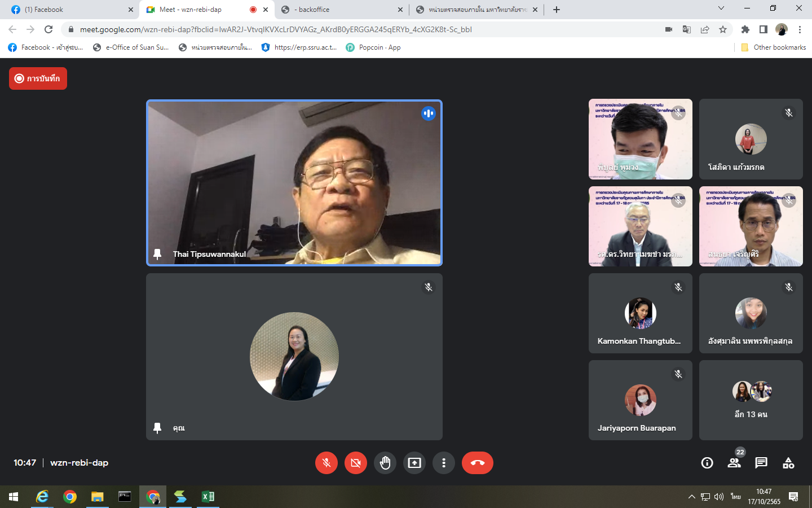
Task: Open the activities icon
Action: (x=788, y=463)
